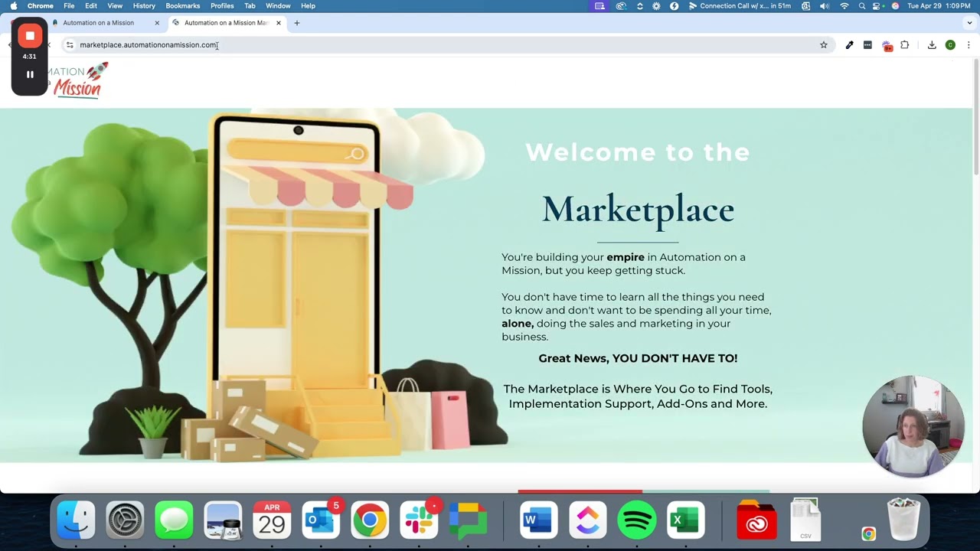Open the volume control in menu bar
The width and height of the screenshot is (980, 551).
(825, 6)
